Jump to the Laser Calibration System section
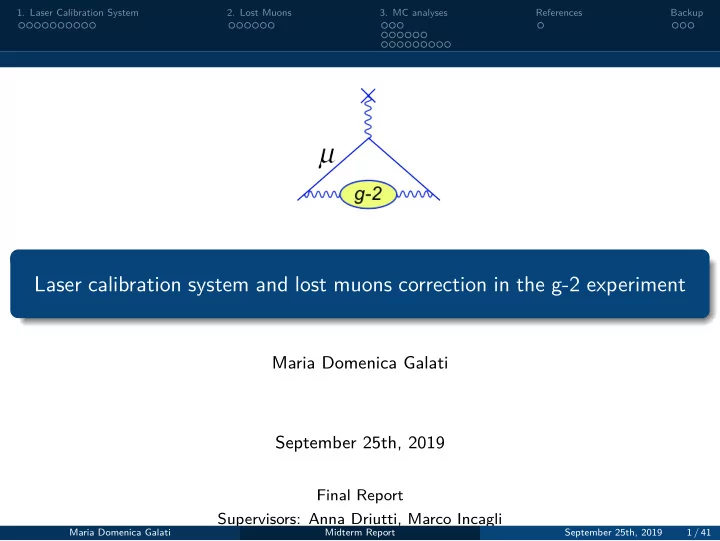720x541 pixels. [78, 13]
